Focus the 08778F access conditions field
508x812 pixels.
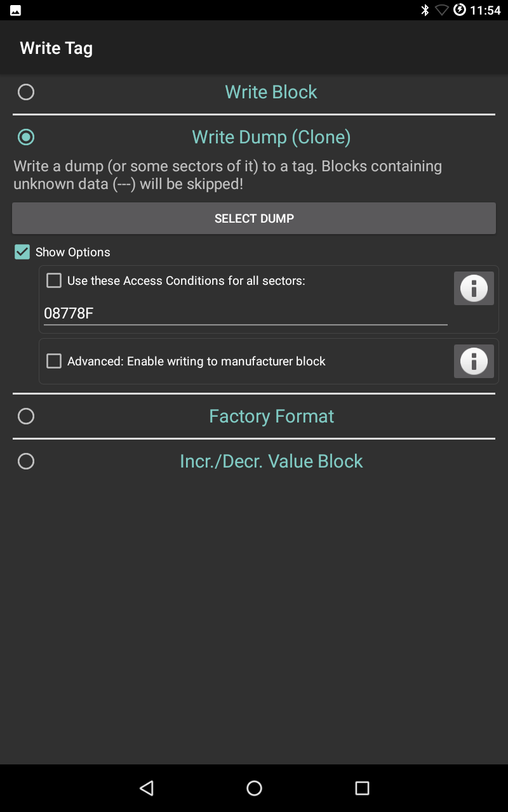[x=245, y=313]
